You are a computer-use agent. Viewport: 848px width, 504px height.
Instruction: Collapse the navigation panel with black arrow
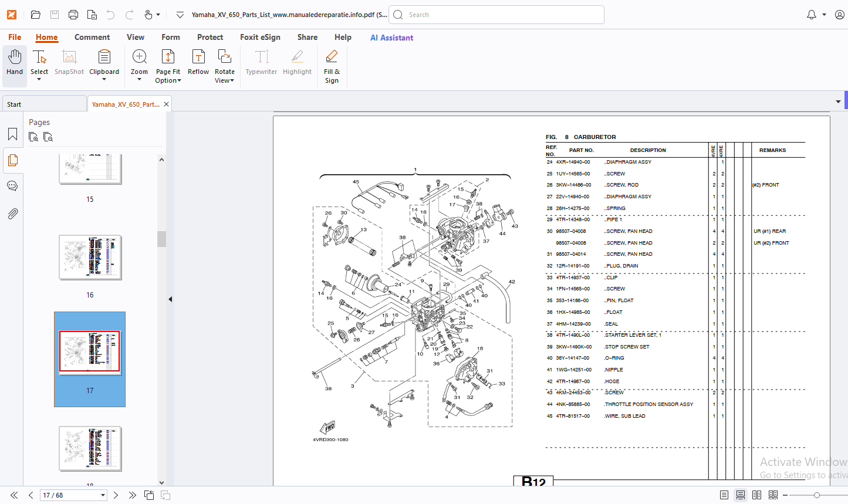pos(170,299)
